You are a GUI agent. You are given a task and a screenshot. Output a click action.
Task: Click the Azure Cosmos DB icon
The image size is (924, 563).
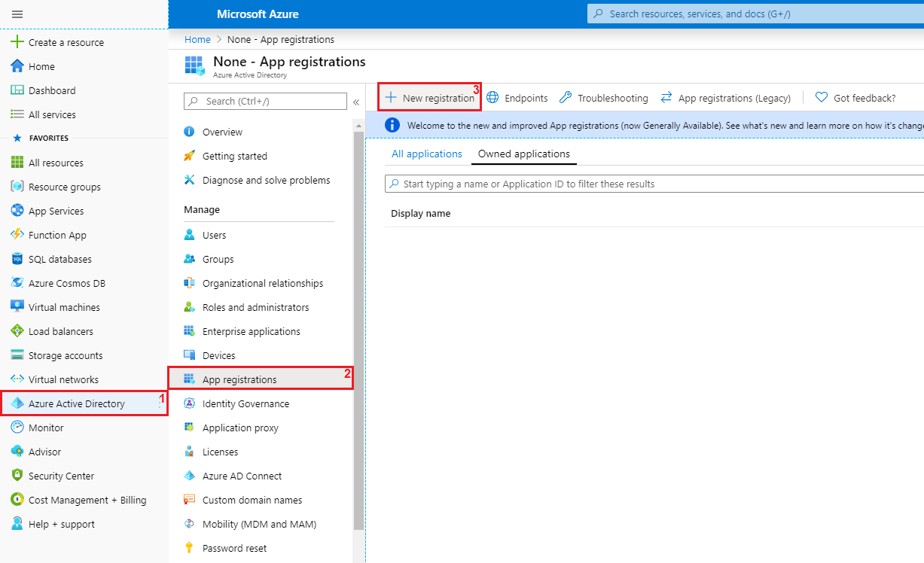click(x=17, y=283)
